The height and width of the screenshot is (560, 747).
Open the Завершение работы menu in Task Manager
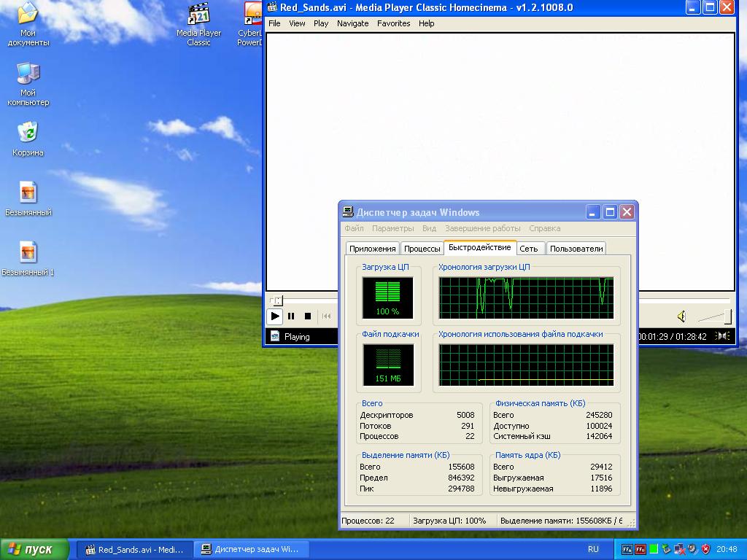(483, 228)
